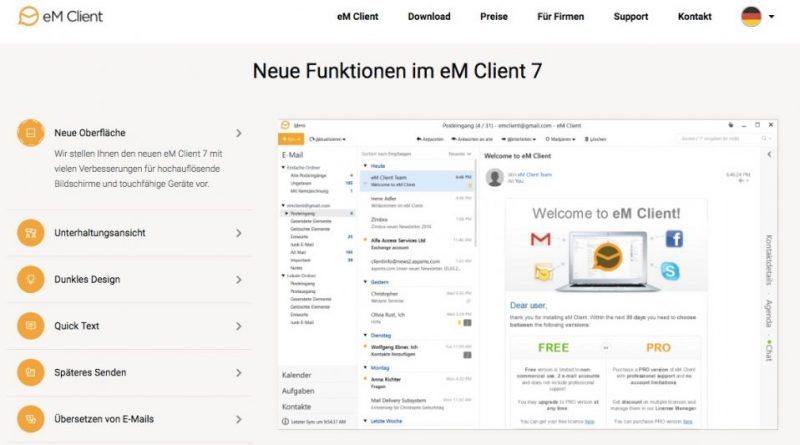The height and width of the screenshot is (445, 800).
Task: Click the German flag language icon
Action: (x=752, y=16)
